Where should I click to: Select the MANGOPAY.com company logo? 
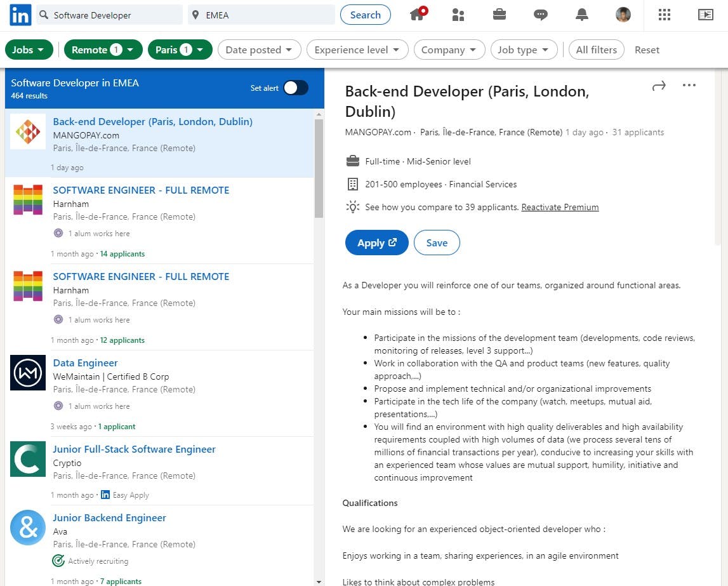(x=28, y=132)
